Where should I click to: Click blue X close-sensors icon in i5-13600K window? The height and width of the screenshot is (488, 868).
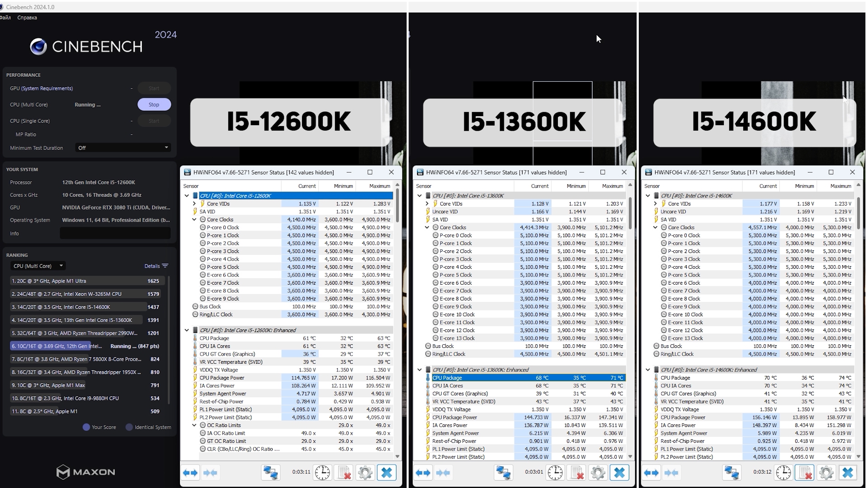(x=619, y=473)
